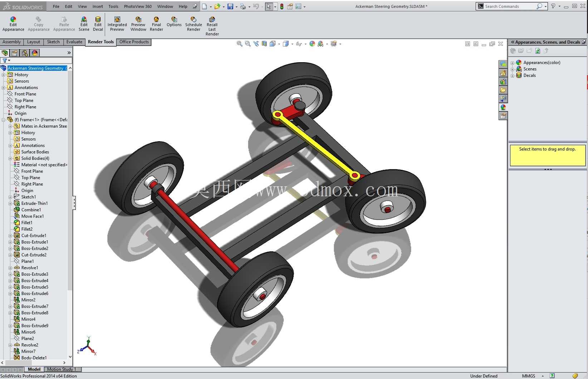Collapse the Appearances panel with double chevron
The height and width of the screenshot is (379, 588).
click(x=513, y=42)
